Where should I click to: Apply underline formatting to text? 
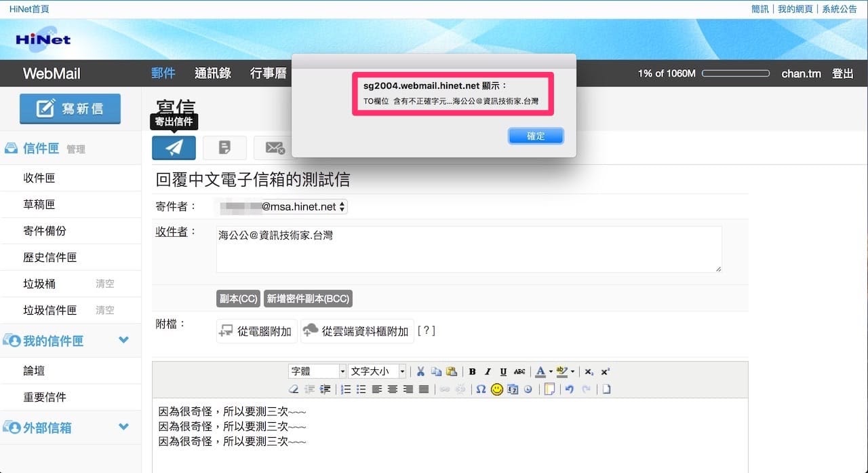click(502, 371)
